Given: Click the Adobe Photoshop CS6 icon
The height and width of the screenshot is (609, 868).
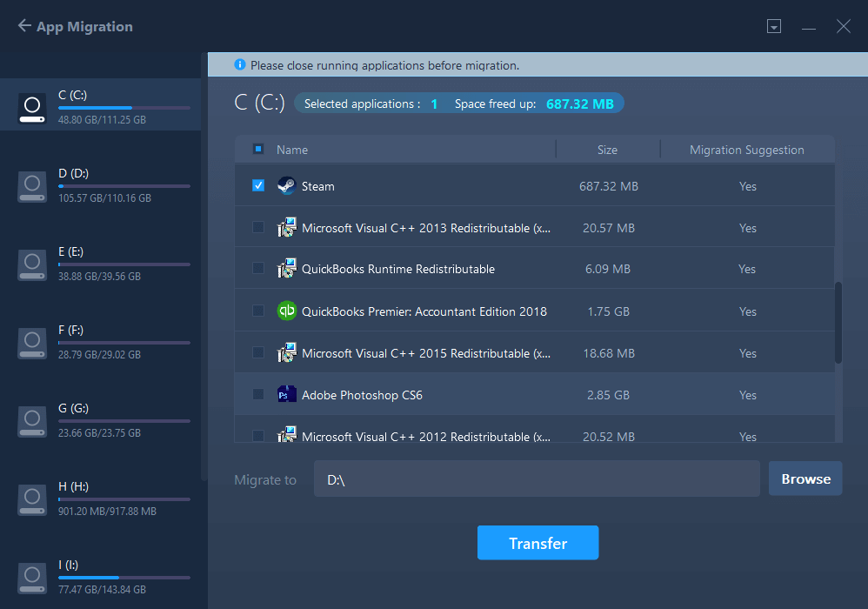Looking at the screenshot, I should pyautogui.click(x=286, y=395).
